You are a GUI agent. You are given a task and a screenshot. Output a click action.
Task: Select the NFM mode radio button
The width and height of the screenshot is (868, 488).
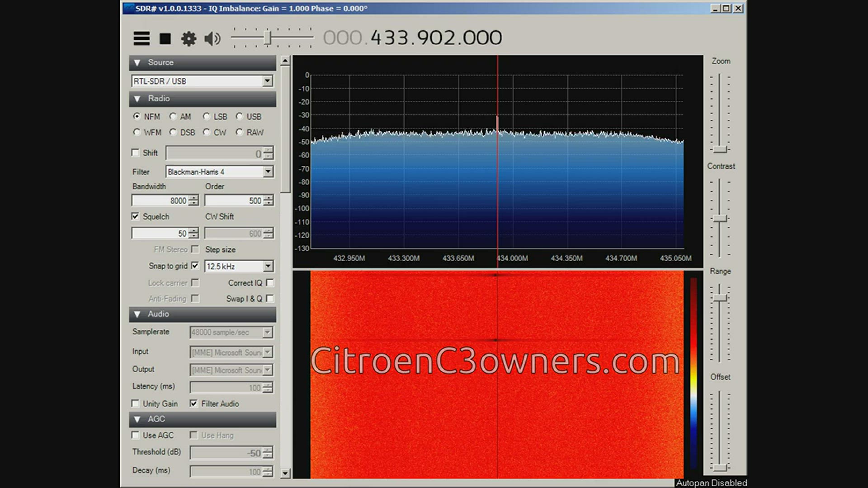(x=137, y=116)
